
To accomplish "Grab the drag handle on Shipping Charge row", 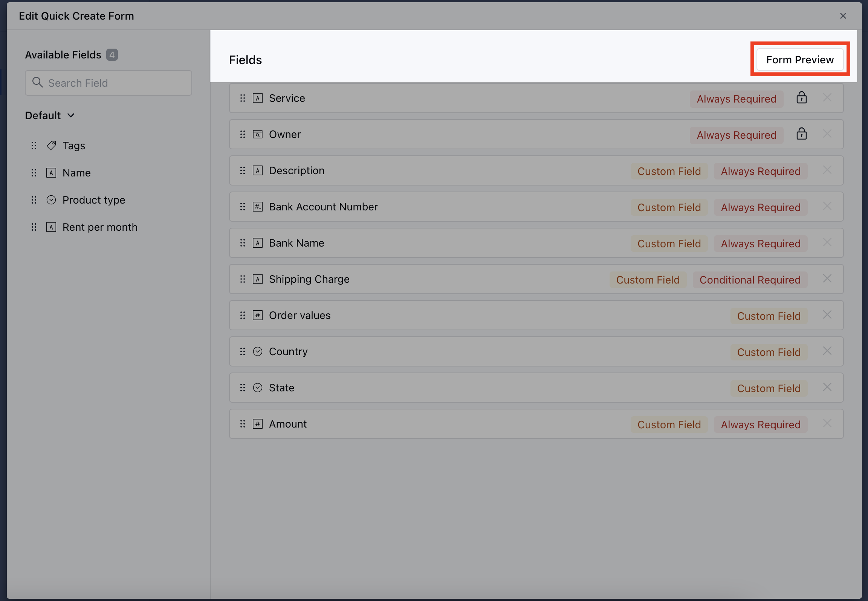I will click(x=243, y=279).
